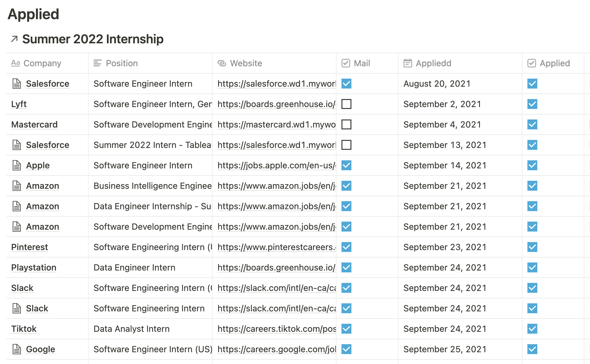Open the Summer 2022 Internship linked database arrow

14,39
